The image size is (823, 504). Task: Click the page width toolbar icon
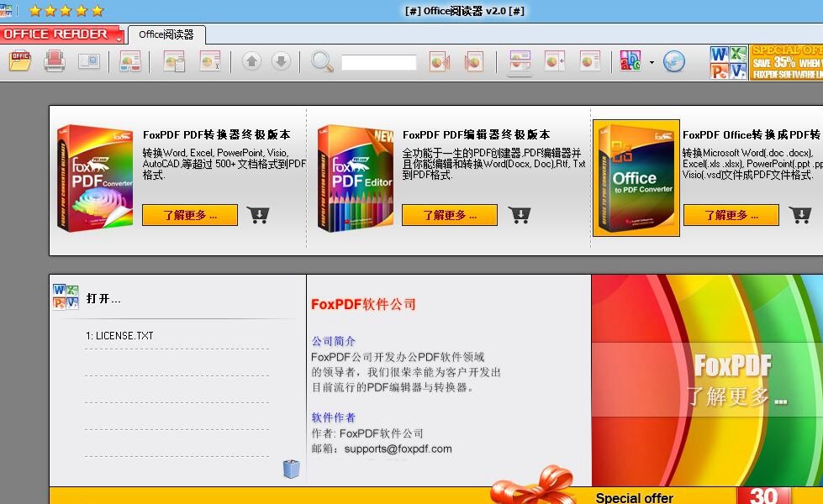pyautogui.click(x=554, y=61)
